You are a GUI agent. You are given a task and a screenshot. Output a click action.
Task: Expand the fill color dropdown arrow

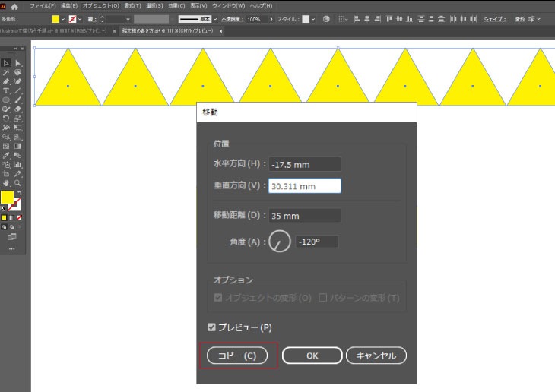click(63, 19)
